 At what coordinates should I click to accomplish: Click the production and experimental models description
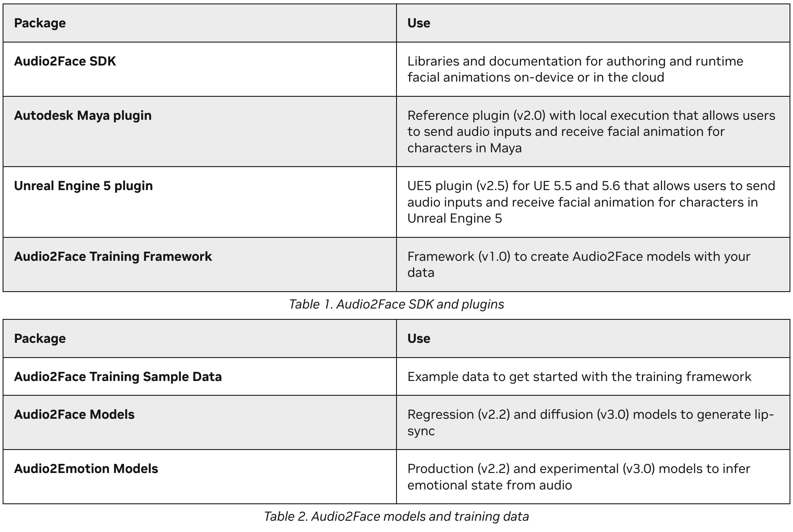point(578,476)
